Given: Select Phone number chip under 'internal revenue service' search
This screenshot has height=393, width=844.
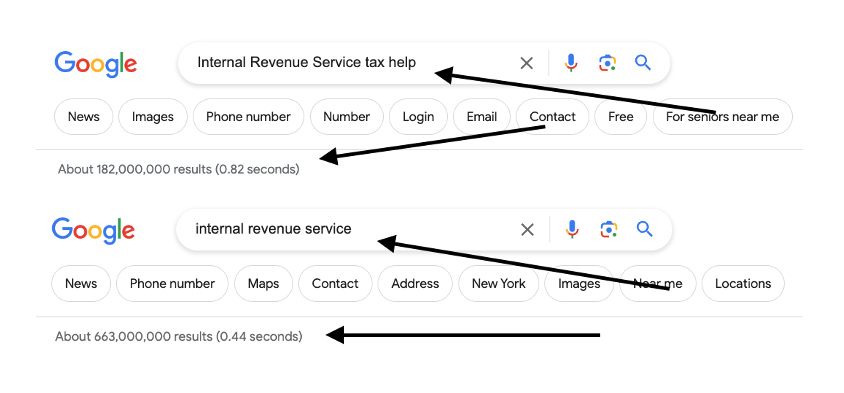Looking at the screenshot, I should coord(172,284).
